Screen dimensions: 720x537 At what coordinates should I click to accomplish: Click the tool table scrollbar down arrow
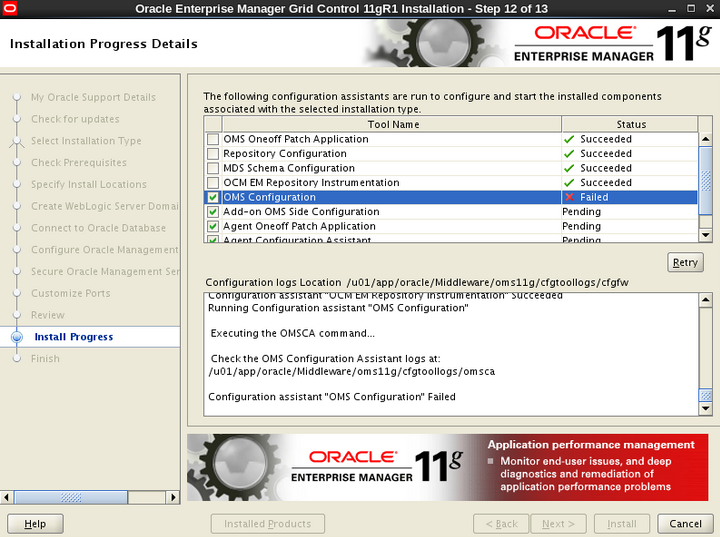click(x=705, y=235)
